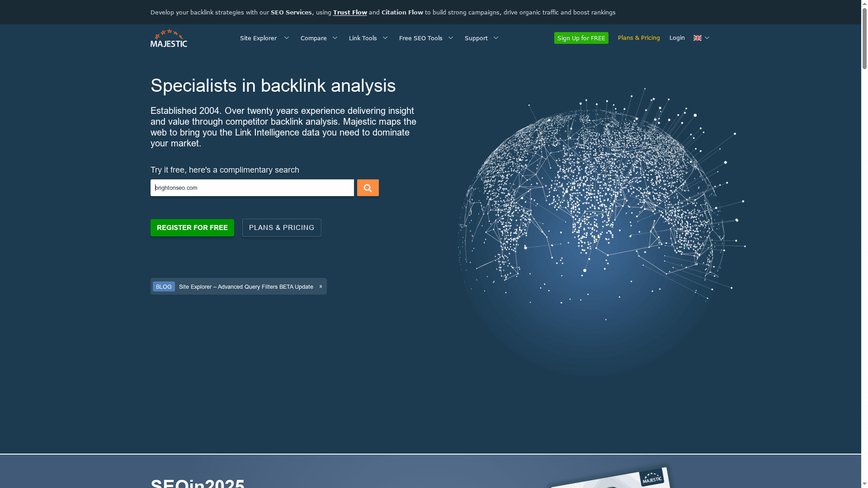
Task: Click the Login link
Action: [x=677, y=38]
